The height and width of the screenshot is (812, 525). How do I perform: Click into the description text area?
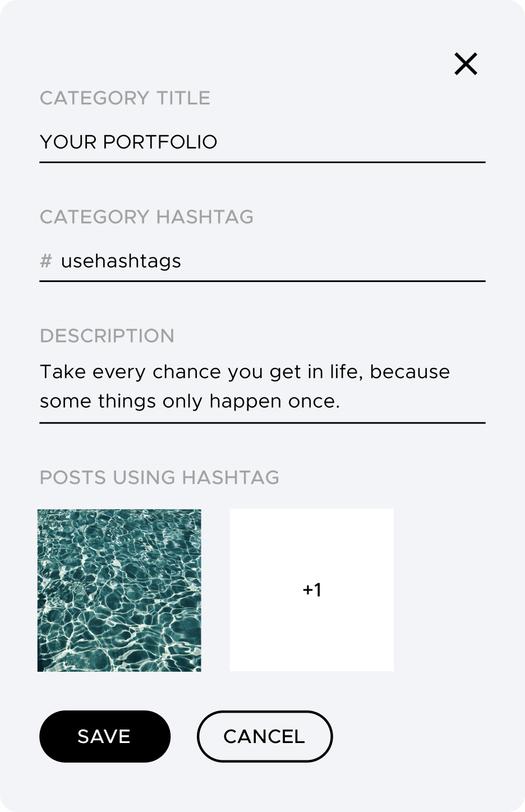(262, 386)
